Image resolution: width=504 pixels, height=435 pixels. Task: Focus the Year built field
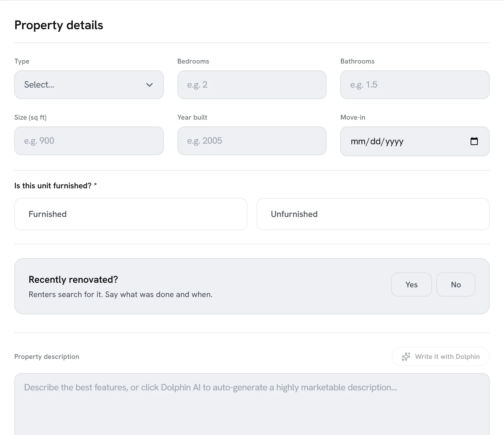252,141
